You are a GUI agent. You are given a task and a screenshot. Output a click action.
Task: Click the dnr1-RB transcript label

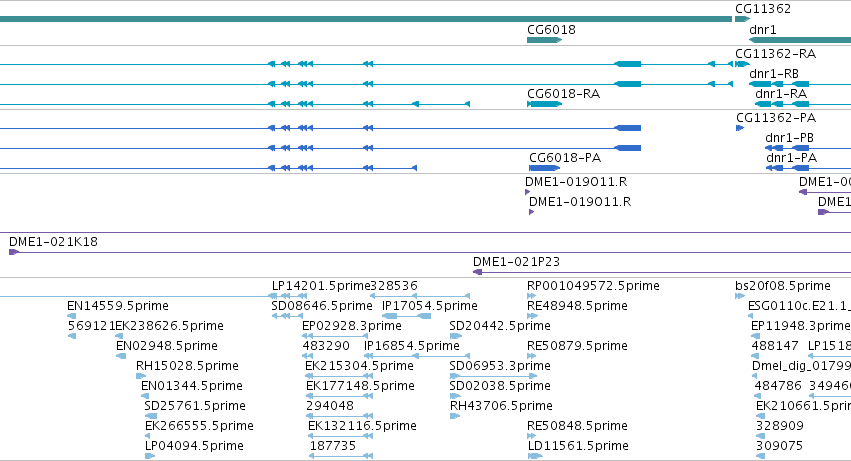(x=773, y=73)
